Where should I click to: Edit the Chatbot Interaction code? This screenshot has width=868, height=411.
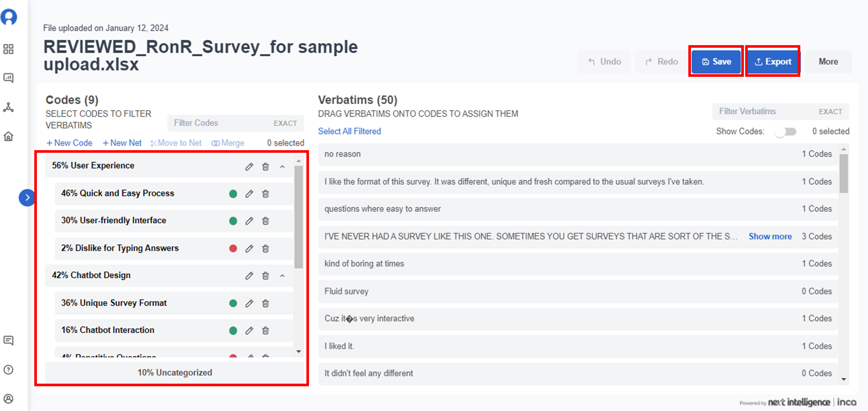[x=249, y=331]
